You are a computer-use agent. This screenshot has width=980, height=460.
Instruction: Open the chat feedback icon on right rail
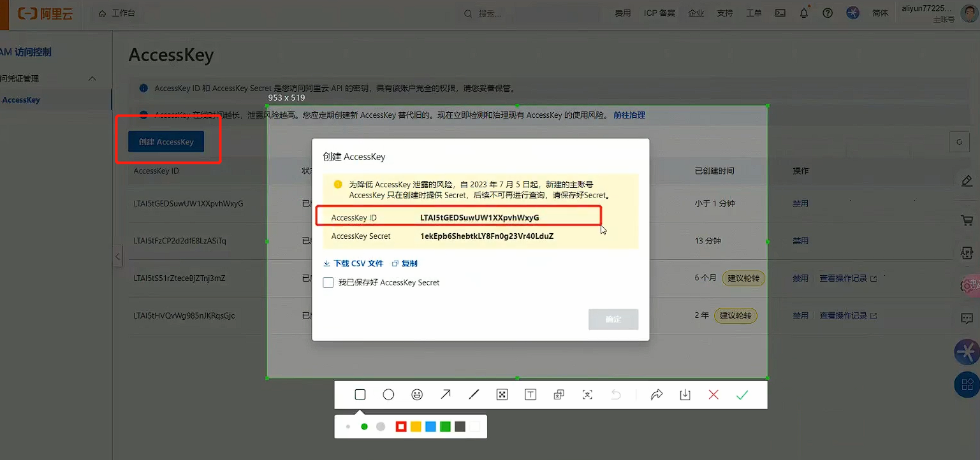(967, 318)
